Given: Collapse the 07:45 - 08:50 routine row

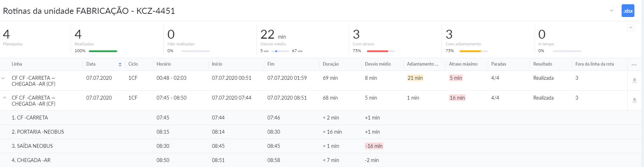Looking at the screenshot, I should 5,98.
